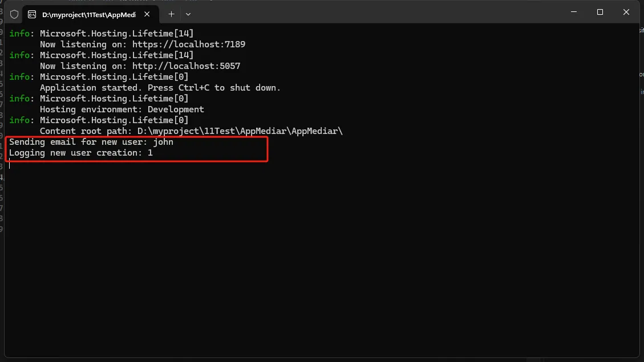Click the Application started Ctrl+C message
Screen dimensions: 644x362
[x=160, y=88]
